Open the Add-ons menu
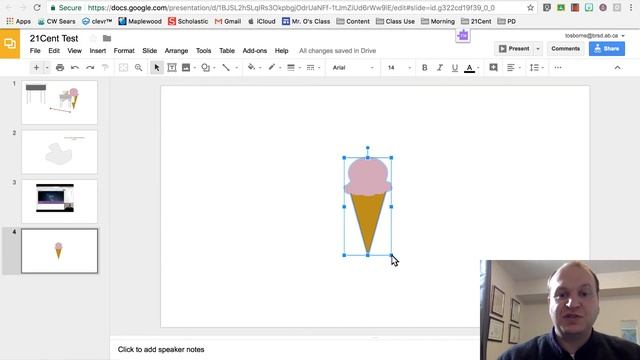 pos(255,51)
